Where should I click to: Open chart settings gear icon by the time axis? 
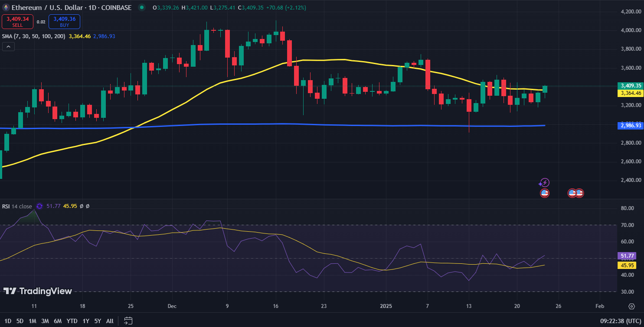pyautogui.click(x=631, y=306)
